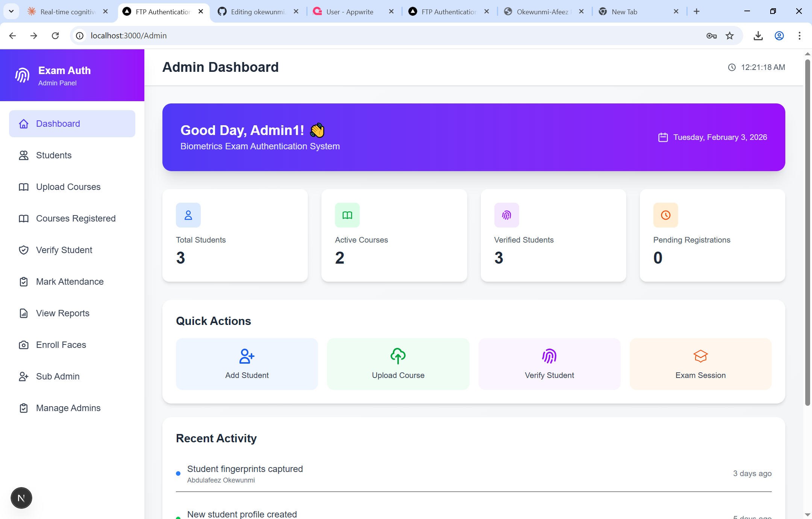
Task: Open the browser downloads icon
Action: click(758, 36)
